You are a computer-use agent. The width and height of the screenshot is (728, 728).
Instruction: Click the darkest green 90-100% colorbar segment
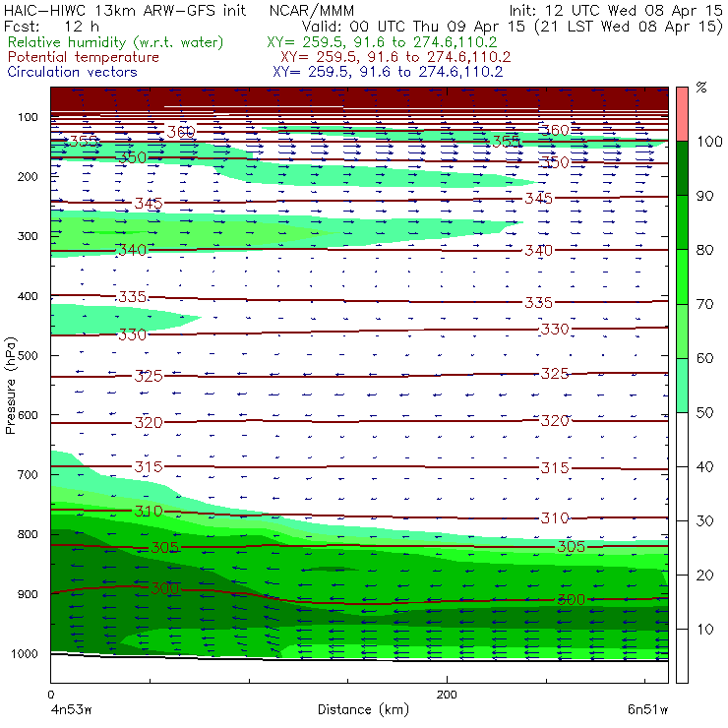(682, 168)
